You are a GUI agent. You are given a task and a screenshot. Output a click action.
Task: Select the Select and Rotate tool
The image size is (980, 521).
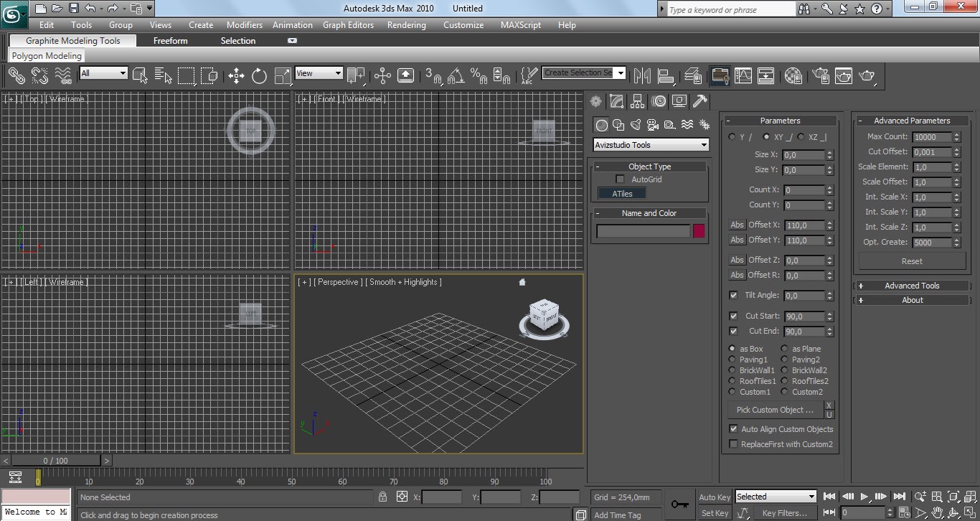pyautogui.click(x=259, y=75)
